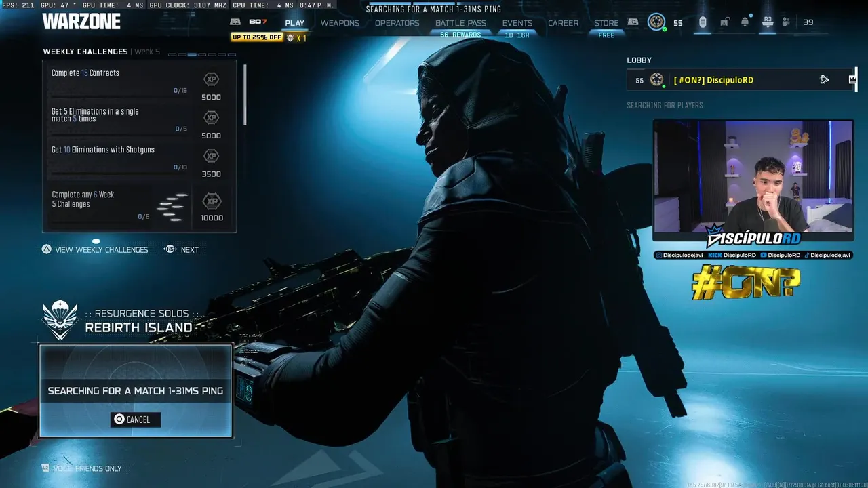Click the XP icon for 3500 reward
Image resolution: width=868 pixels, height=488 pixels.
click(x=212, y=157)
